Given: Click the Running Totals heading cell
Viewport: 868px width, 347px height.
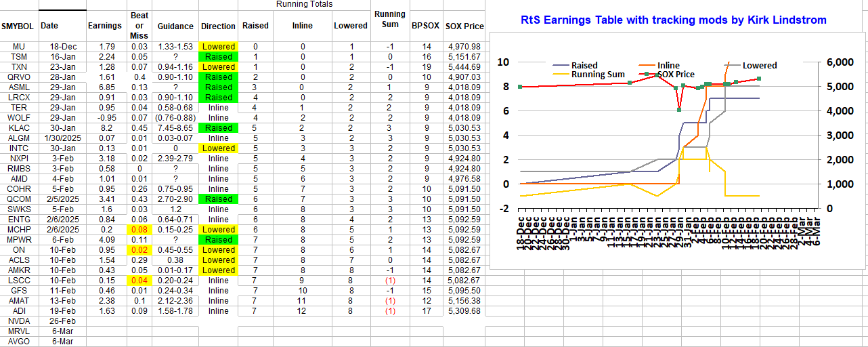Looking at the screenshot, I should pos(304,5).
